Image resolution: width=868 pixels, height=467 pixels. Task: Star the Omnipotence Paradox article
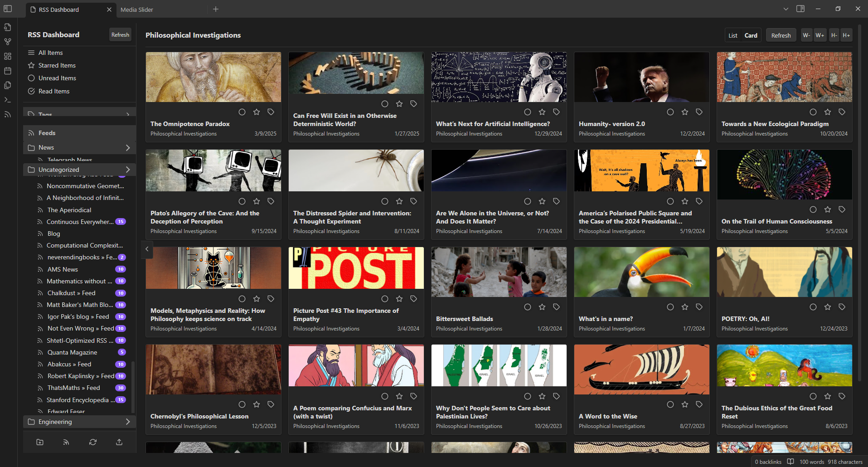click(257, 112)
